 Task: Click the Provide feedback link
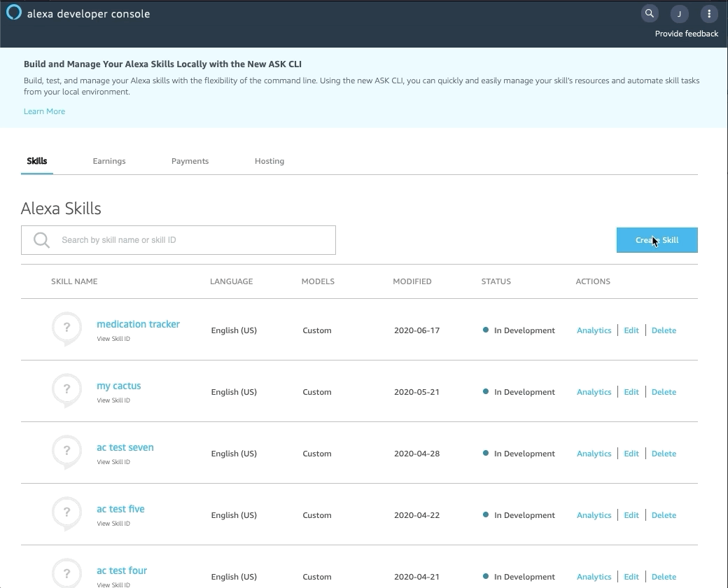(686, 34)
